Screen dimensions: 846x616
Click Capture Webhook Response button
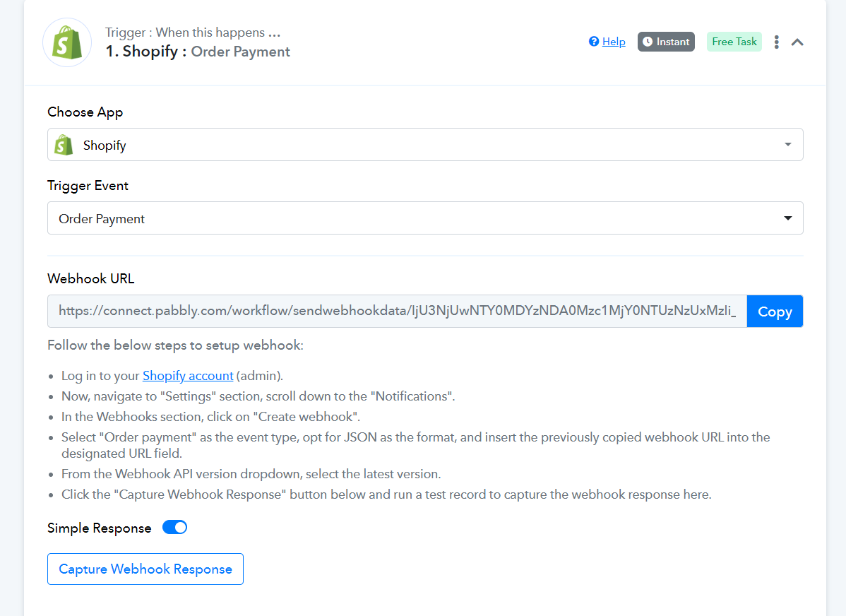click(145, 569)
